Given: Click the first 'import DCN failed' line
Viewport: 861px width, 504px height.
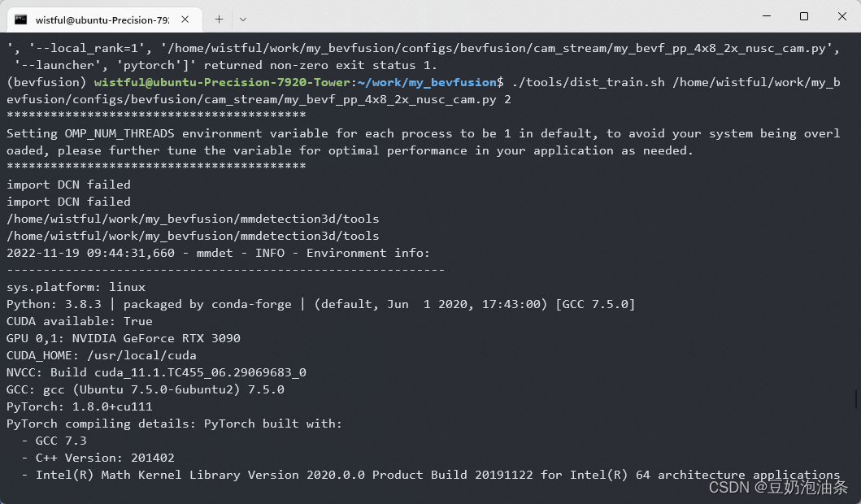Looking at the screenshot, I should tap(68, 185).
